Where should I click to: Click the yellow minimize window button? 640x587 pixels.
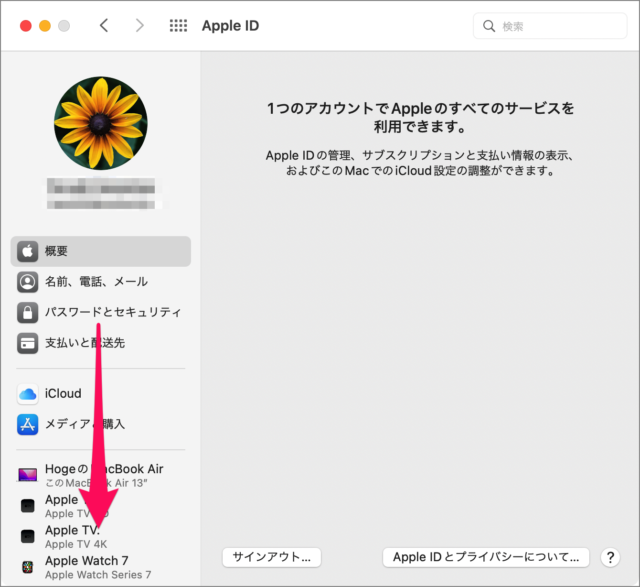[x=45, y=26]
